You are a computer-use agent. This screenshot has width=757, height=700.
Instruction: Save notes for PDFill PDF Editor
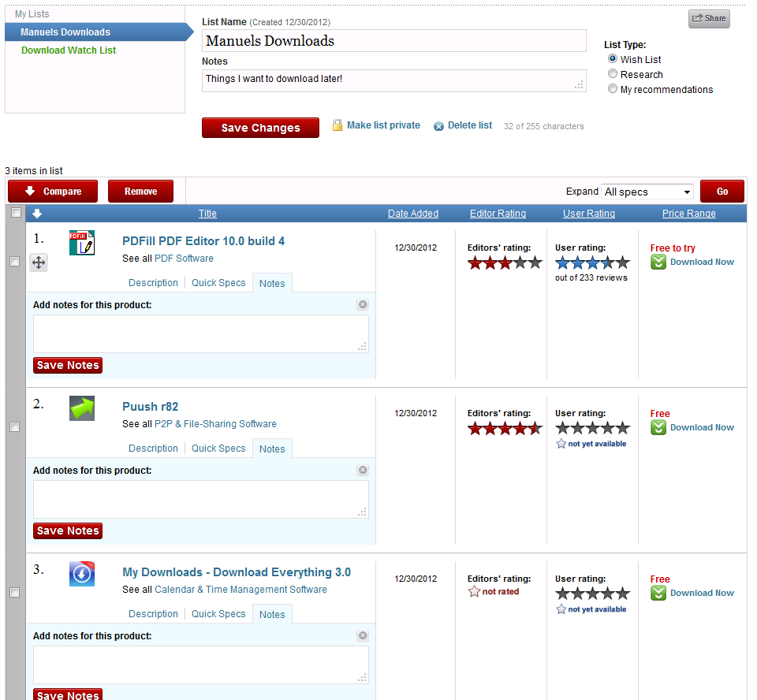[68, 366]
